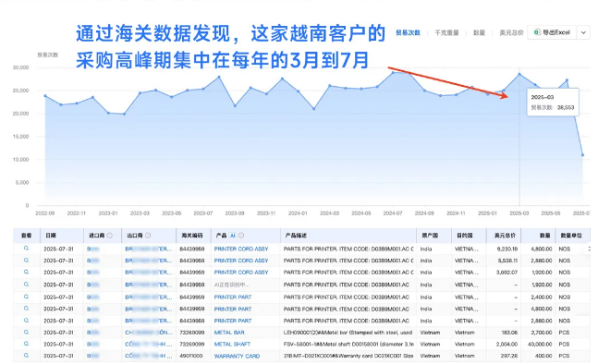Switch chart to 贸易次数 tab
The width and height of the screenshot is (598, 364).
pos(408,32)
